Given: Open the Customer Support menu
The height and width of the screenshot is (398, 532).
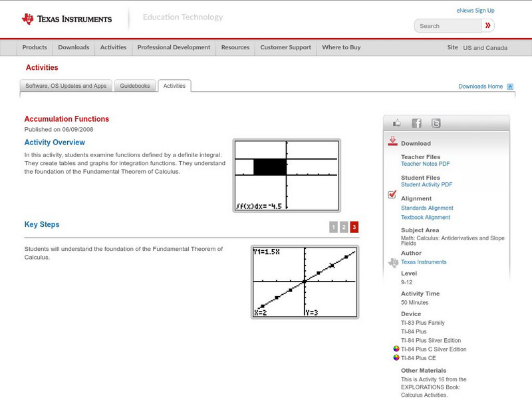Looking at the screenshot, I should click(286, 47).
